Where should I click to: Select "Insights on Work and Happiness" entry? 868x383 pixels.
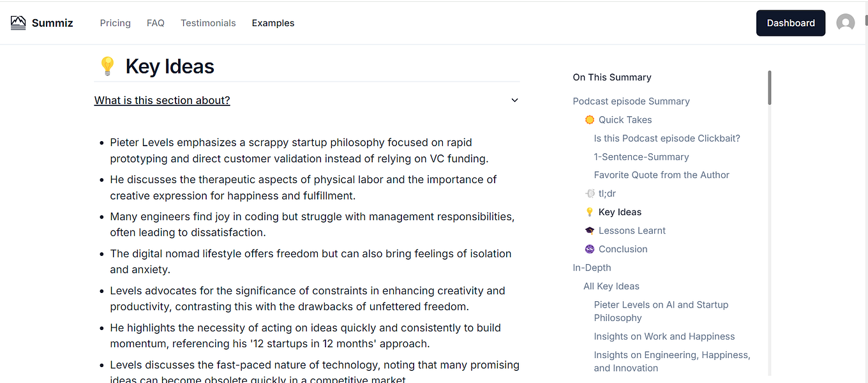pyautogui.click(x=664, y=336)
